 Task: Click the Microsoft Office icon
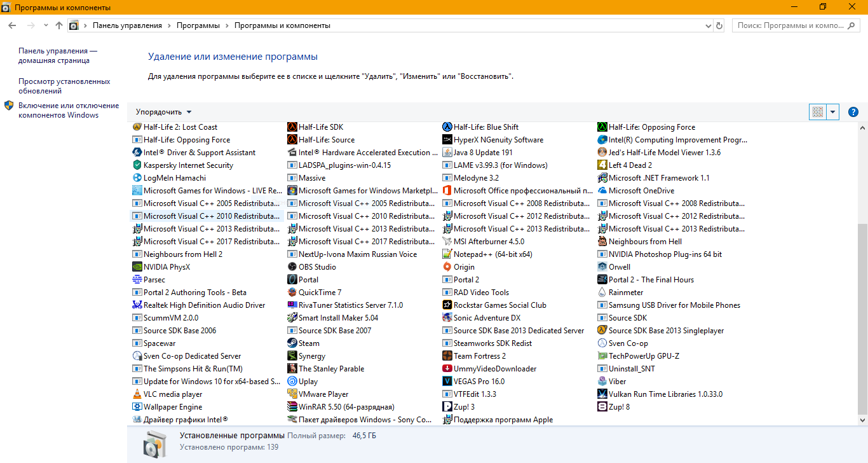(x=447, y=191)
